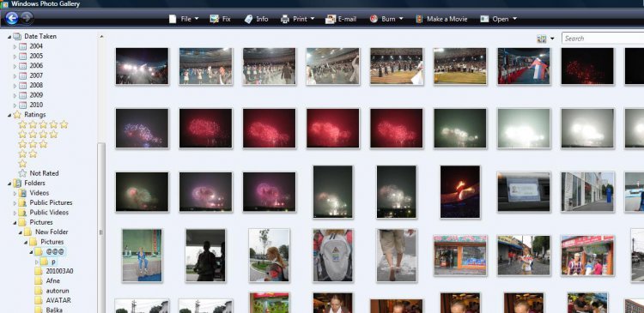This screenshot has height=313, width=644.
Task: Select the 2009 year entry
Action: click(x=31, y=95)
